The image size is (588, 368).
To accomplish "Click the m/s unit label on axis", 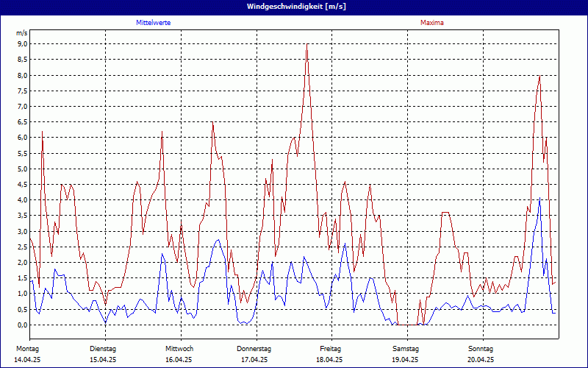I will click(21, 34).
